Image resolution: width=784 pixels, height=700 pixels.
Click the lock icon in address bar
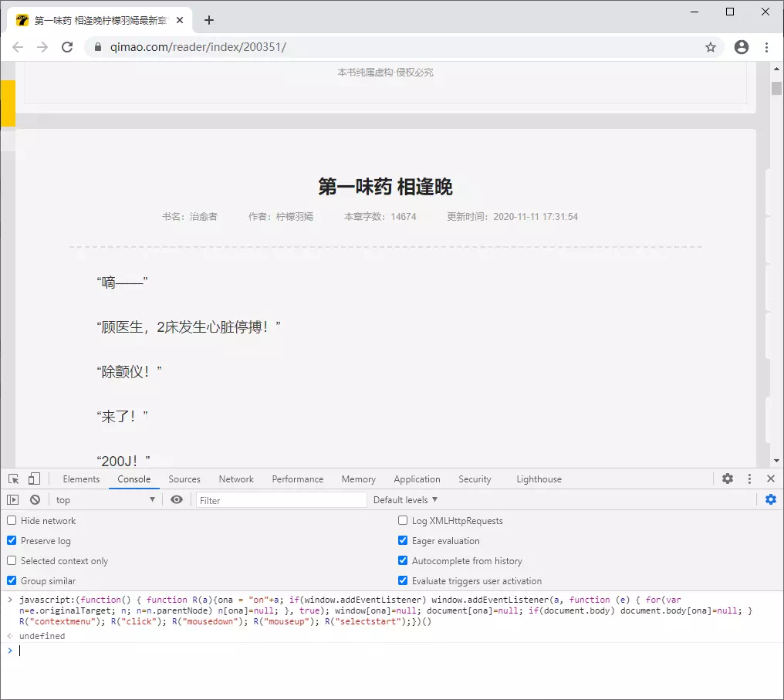click(x=98, y=47)
